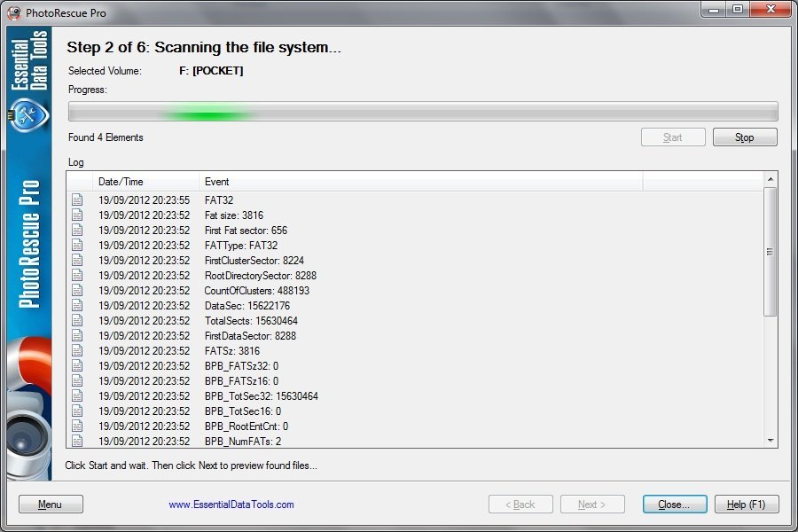Select 'BPB_FATSz32: 0' event text

click(x=242, y=366)
